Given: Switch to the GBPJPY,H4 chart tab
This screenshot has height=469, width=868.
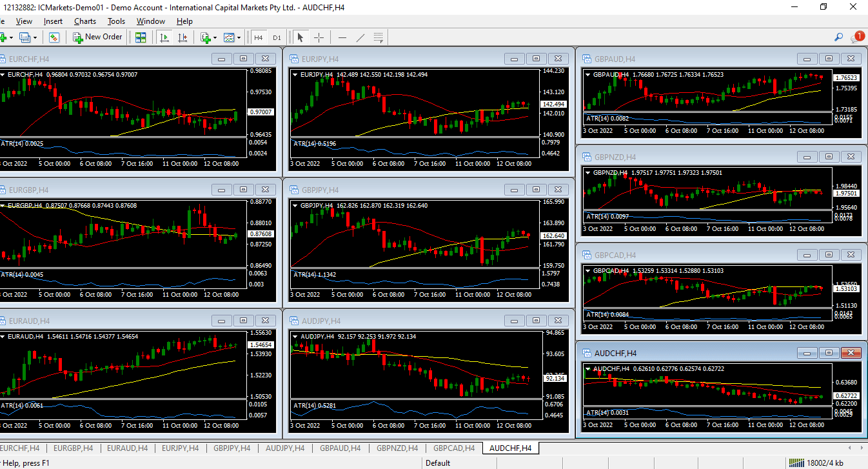Looking at the screenshot, I should tap(232, 448).
